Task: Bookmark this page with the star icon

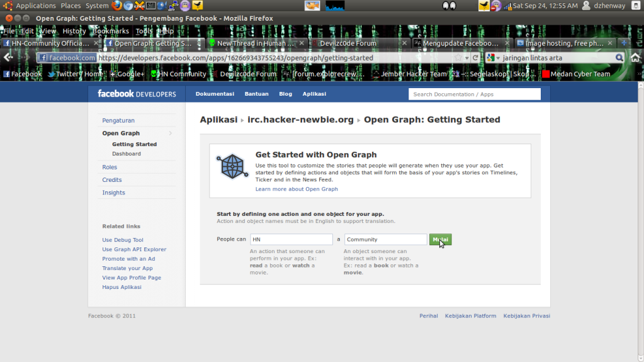Action: point(458,58)
